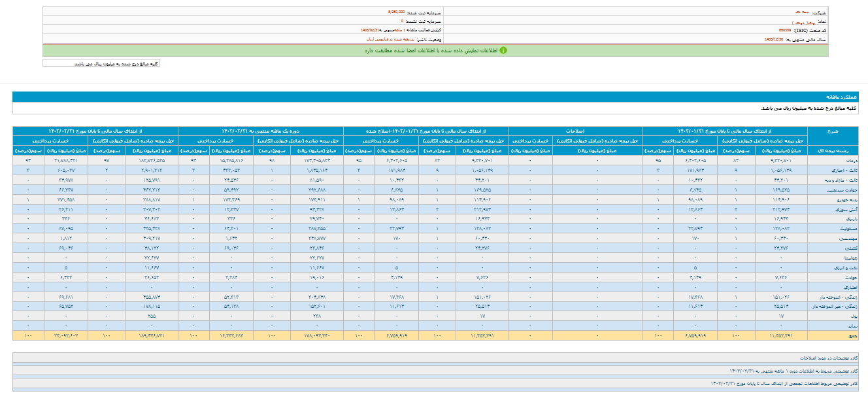The image size is (868, 402).
Task: Click the اصلاحات column group header
Action: tap(575, 130)
